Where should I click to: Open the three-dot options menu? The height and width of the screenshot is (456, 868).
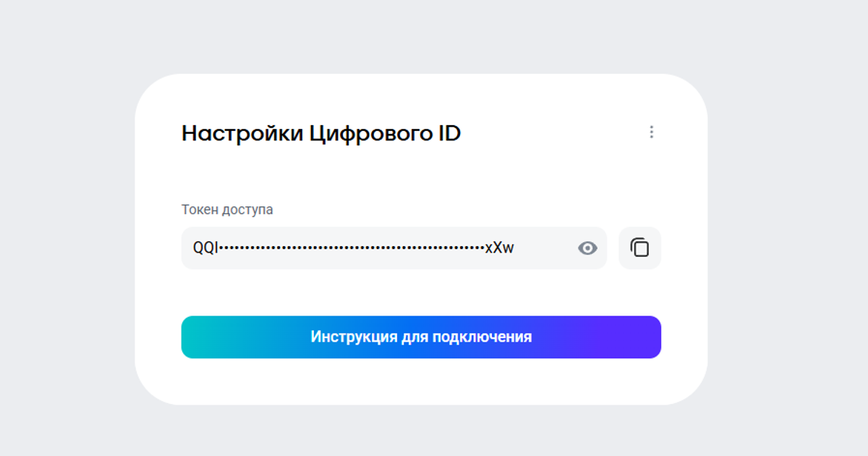tap(651, 132)
